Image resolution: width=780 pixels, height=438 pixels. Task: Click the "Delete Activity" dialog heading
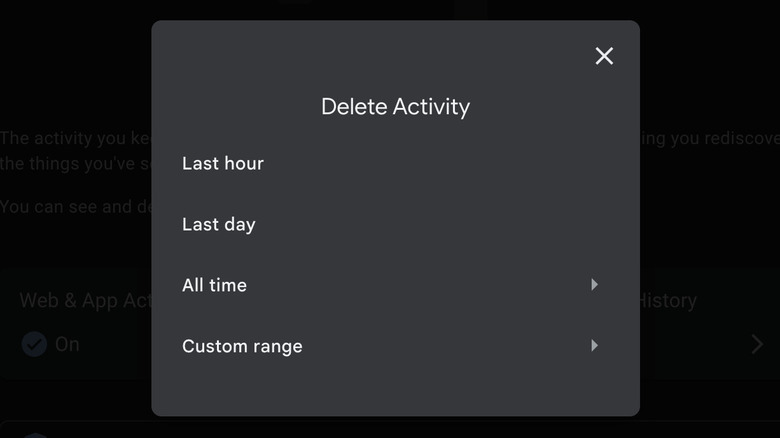pos(395,107)
